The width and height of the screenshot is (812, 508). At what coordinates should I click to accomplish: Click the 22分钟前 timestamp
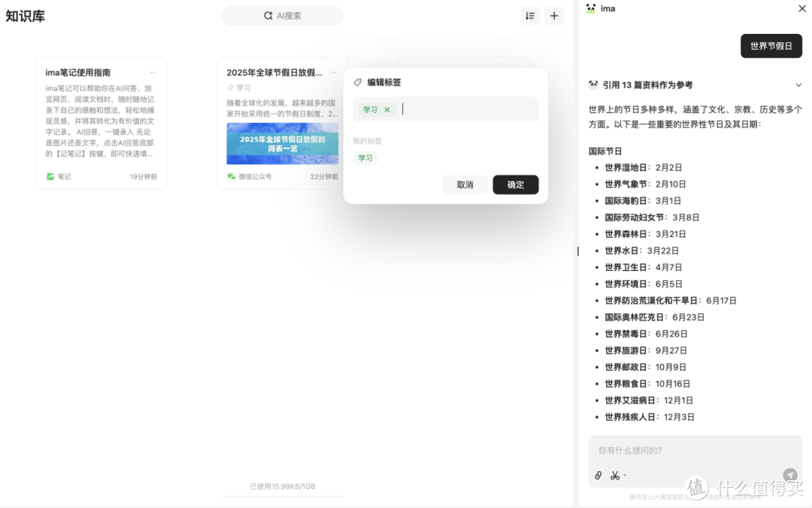click(x=324, y=177)
